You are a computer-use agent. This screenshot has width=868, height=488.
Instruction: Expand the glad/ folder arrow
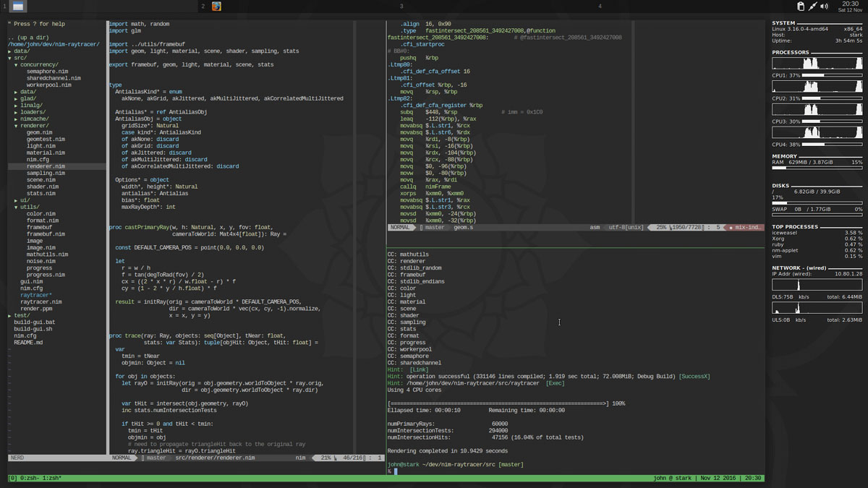17,99
